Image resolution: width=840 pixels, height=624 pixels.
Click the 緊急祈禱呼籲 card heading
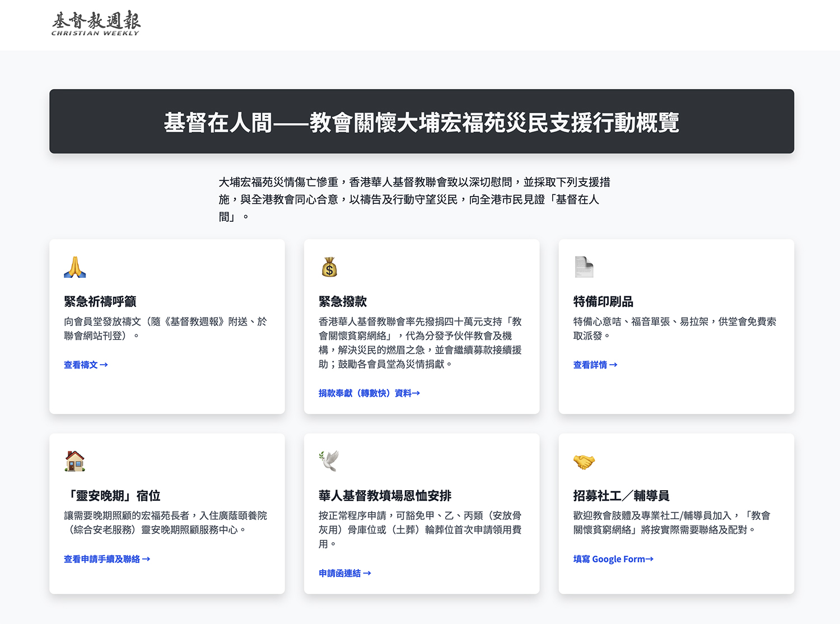coord(100,301)
